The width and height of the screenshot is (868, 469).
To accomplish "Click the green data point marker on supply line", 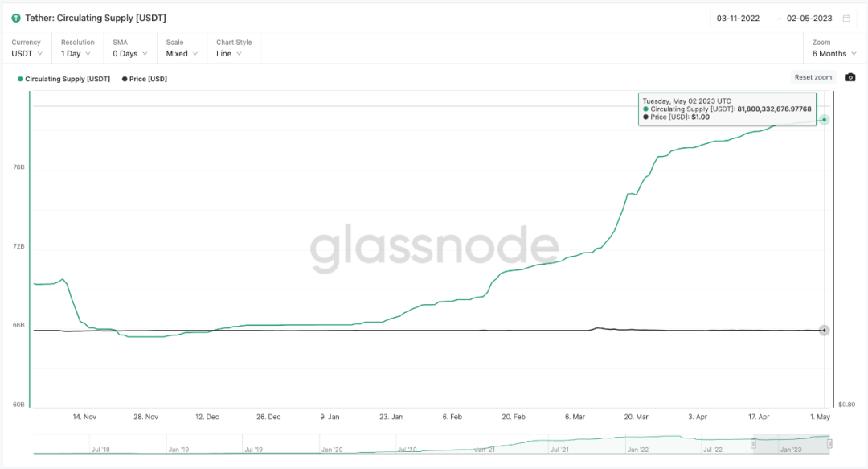I will pyautogui.click(x=825, y=120).
